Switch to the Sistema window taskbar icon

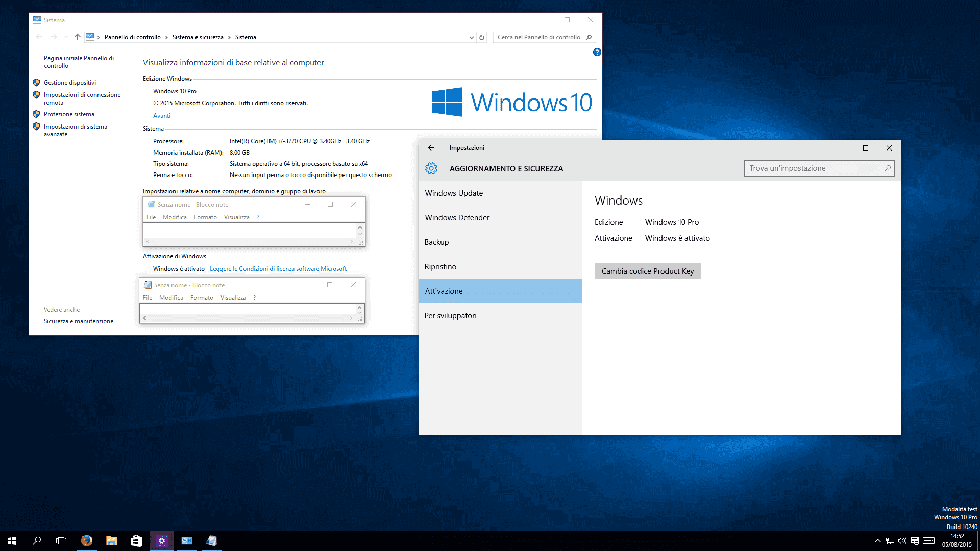tap(187, 541)
